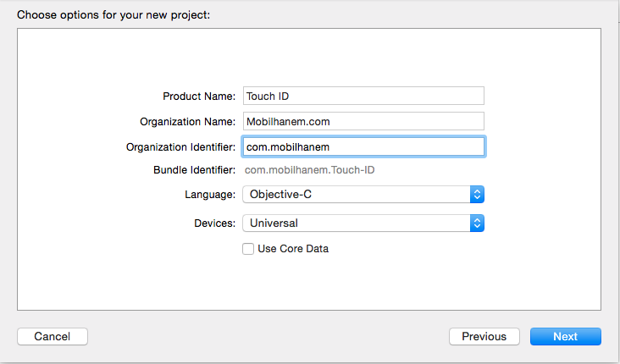Open the Language dropdown showing Objective-C
This screenshot has width=620, height=364.
[363, 195]
